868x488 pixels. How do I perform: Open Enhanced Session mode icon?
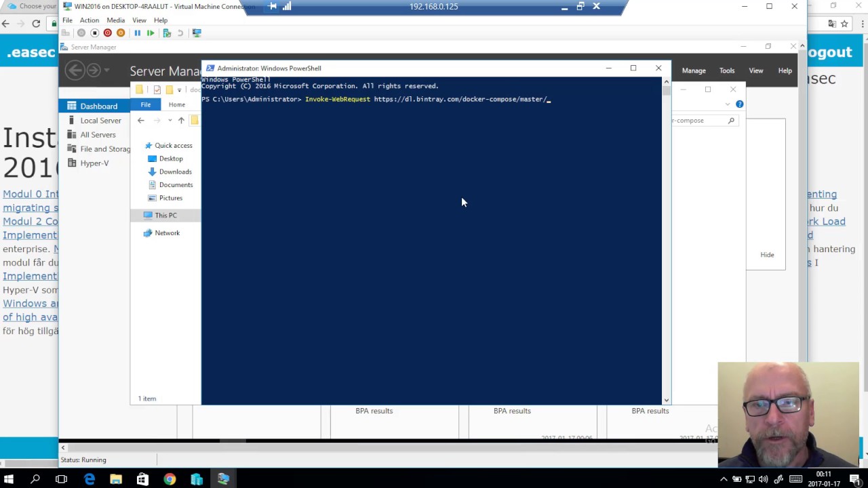(197, 33)
